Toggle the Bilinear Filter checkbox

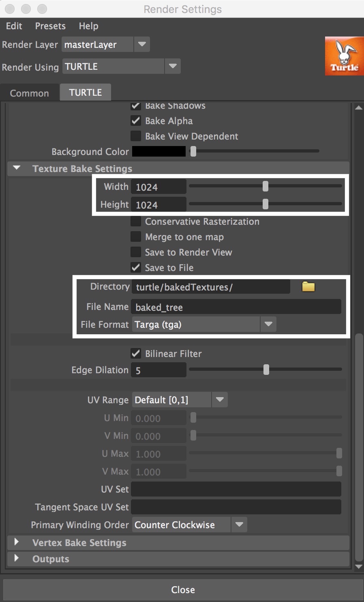point(136,353)
